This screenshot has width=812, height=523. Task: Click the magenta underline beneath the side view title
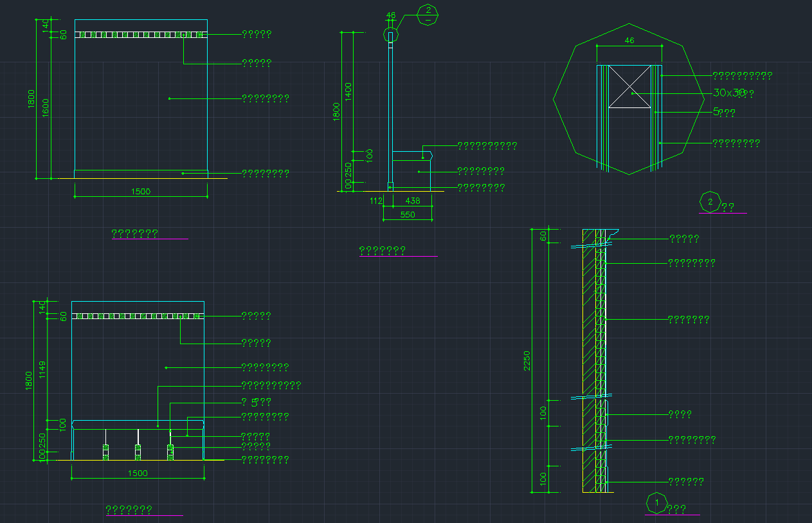(399, 256)
